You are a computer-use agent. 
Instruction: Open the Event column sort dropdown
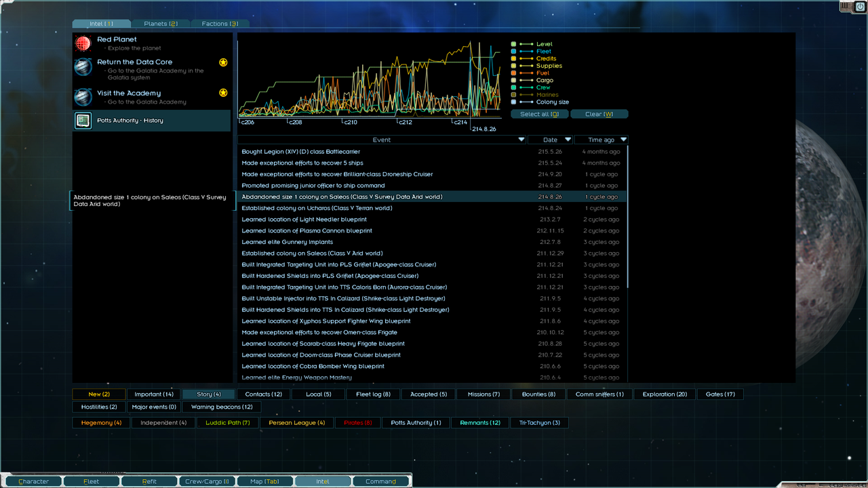(x=521, y=140)
